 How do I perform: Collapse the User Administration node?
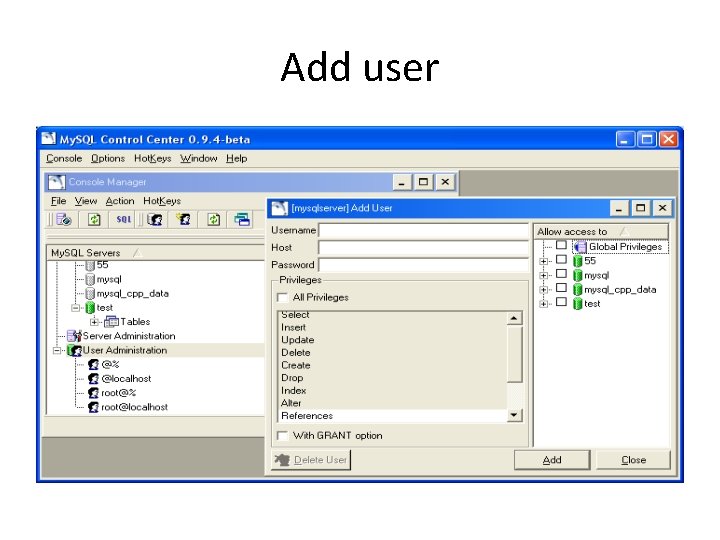coord(56,350)
